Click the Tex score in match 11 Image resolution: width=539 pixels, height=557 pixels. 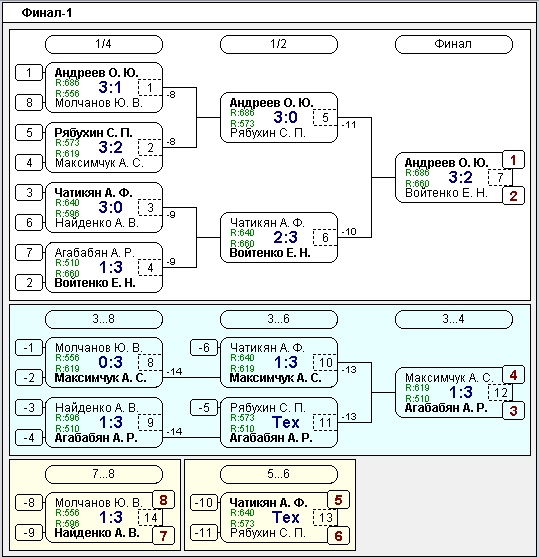coord(286,422)
